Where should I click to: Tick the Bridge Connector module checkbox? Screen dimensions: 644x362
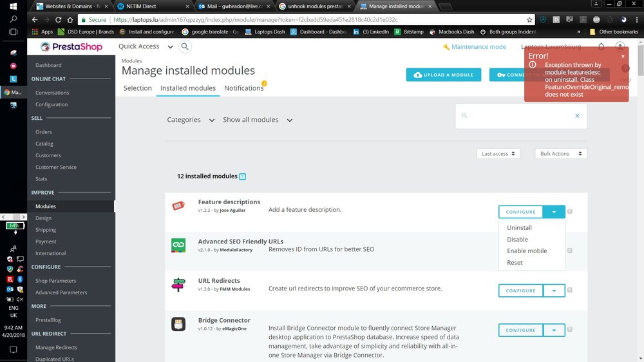570,329
